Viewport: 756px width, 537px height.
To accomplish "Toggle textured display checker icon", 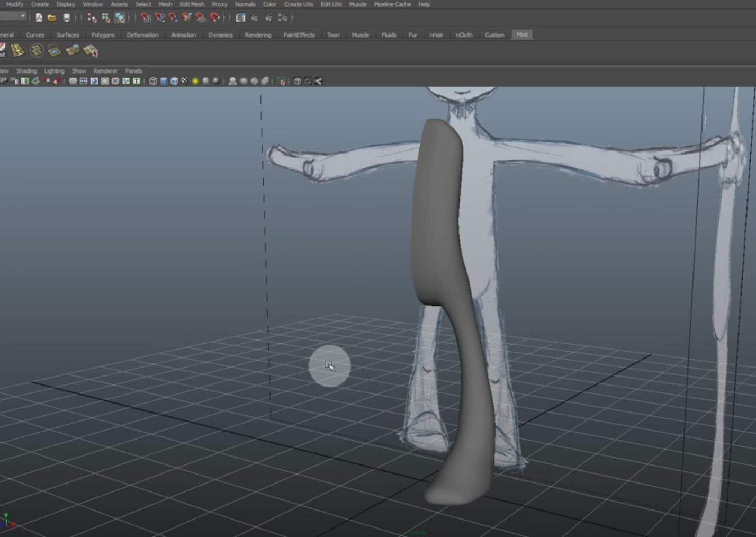I will tap(184, 81).
